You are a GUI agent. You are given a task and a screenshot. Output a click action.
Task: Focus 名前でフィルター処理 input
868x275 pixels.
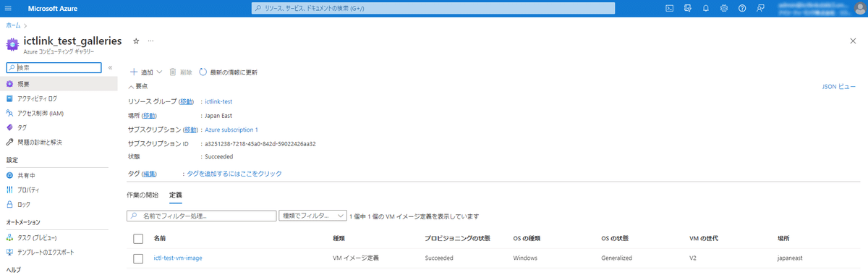point(202,216)
